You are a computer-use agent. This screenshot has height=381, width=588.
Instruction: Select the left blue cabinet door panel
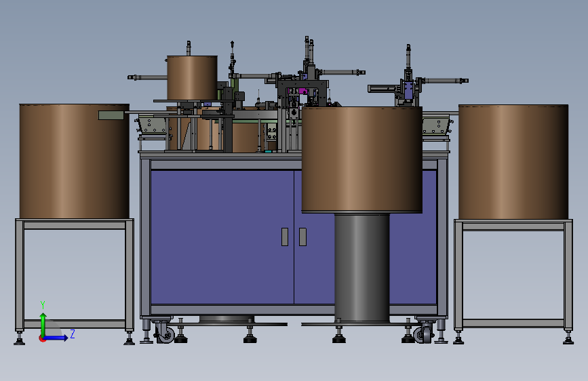[222, 237]
